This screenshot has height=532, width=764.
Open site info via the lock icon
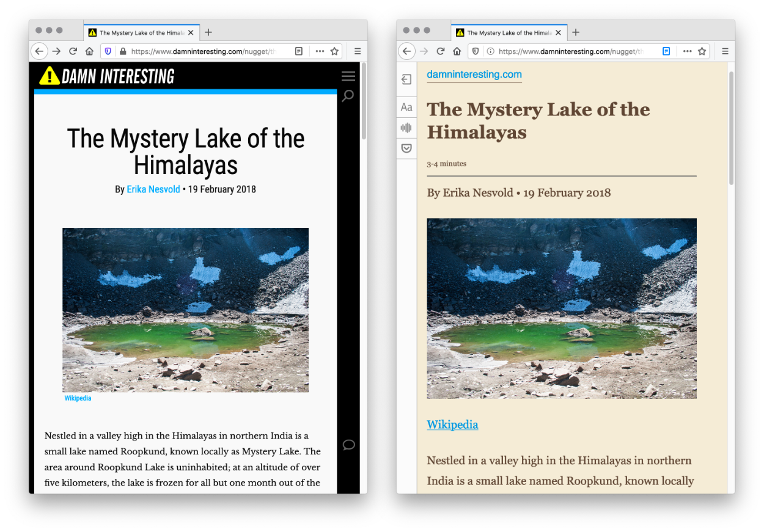click(x=123, y=51)
